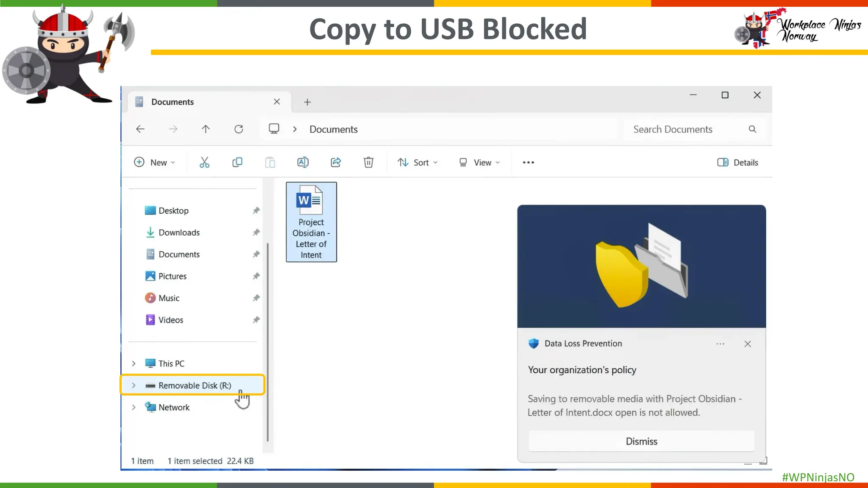Expand the Removable Disk (R:) tree node

(134, 385)
